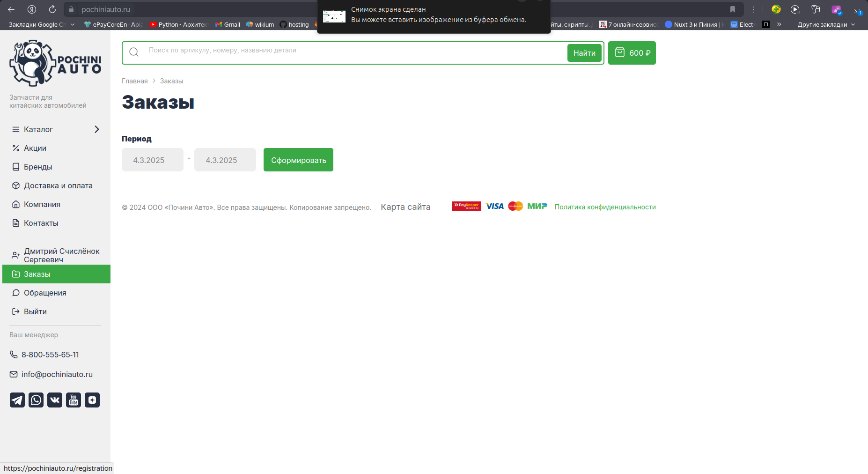Select the period end date field

pos(225,160)
